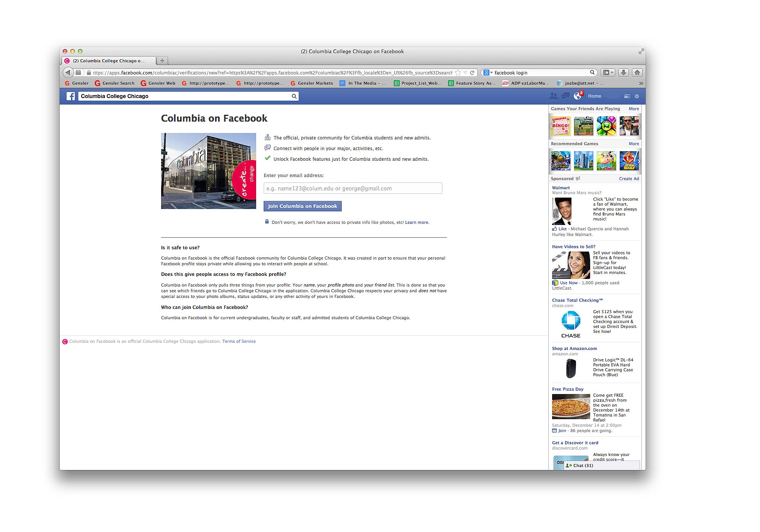Open the jozbe@att.net bookmark

tap(580, 83)
